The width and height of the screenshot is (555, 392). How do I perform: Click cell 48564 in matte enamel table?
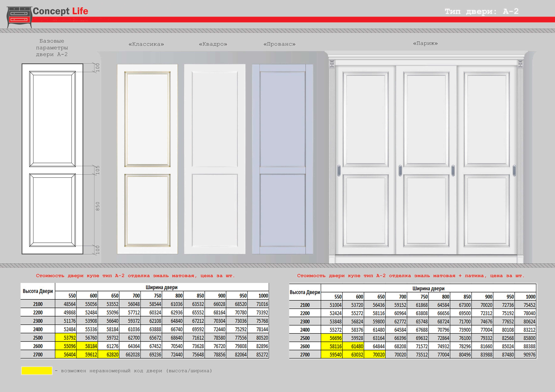coord(66,304)
